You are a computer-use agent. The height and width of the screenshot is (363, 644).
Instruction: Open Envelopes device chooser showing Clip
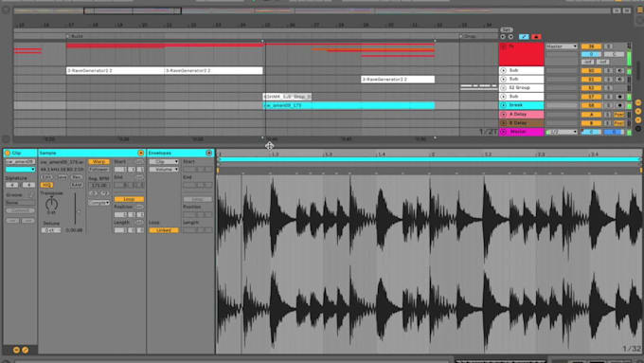[x=164, y=161]
